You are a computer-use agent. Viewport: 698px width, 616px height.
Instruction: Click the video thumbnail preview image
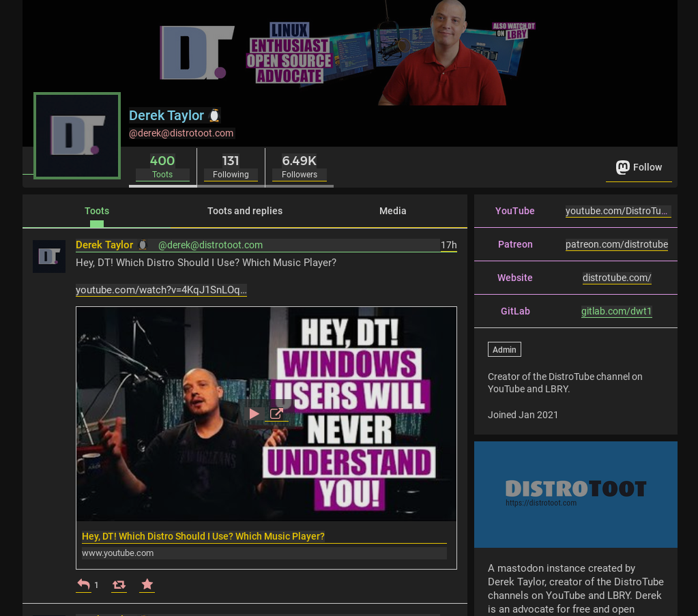(x=266, y=414)
